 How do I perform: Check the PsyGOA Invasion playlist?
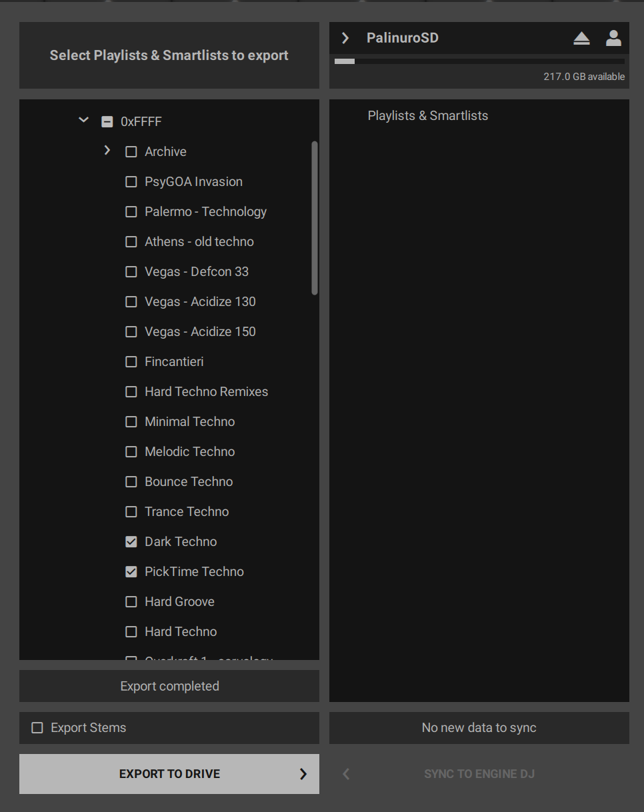pyautogui.click(x=131, y=181)
